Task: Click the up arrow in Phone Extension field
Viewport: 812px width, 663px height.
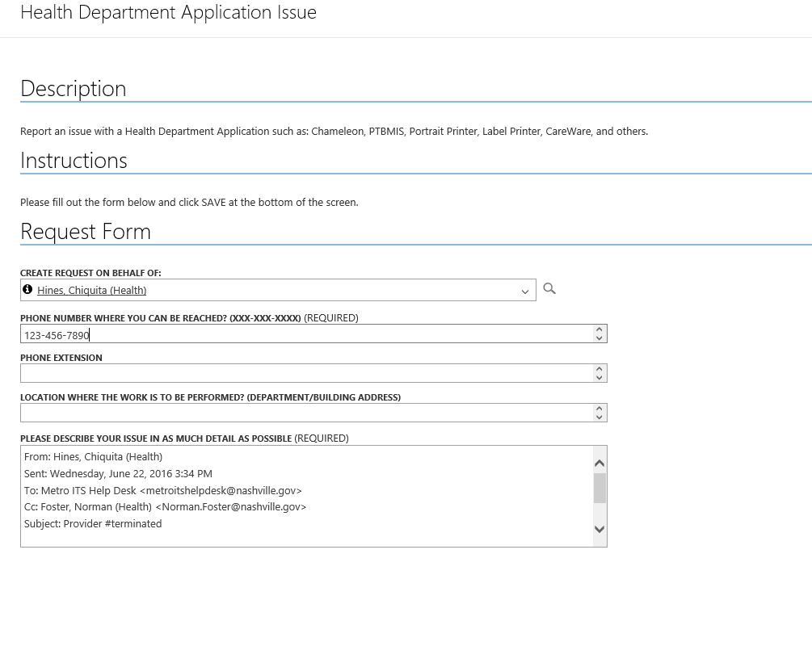Action: [600, 369]
